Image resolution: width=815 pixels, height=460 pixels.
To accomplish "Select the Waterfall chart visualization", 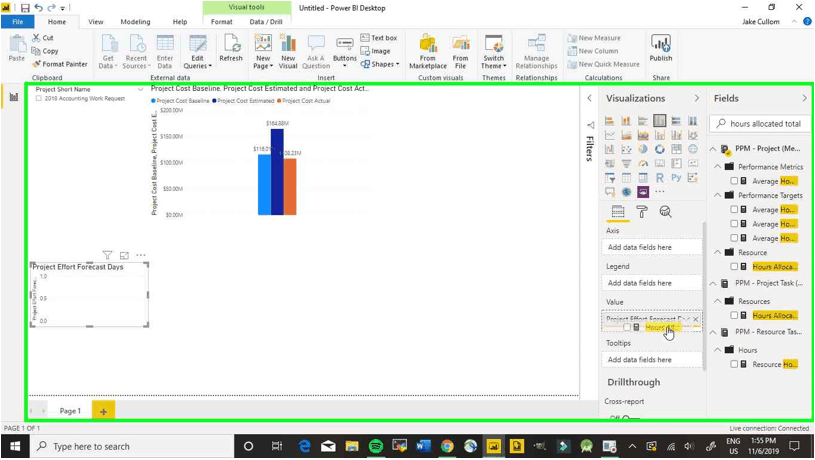I will tap(610, 149).
